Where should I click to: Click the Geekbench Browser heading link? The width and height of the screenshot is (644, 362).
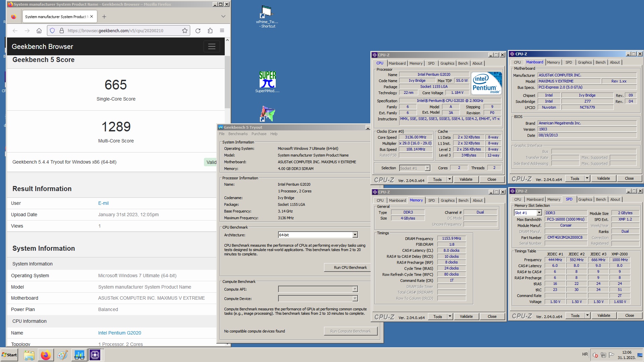pos(42,47)
